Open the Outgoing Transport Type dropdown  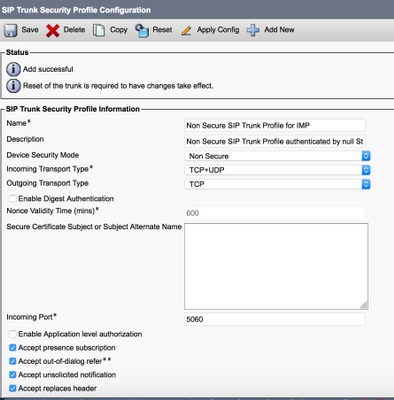[x=277, y=184]
